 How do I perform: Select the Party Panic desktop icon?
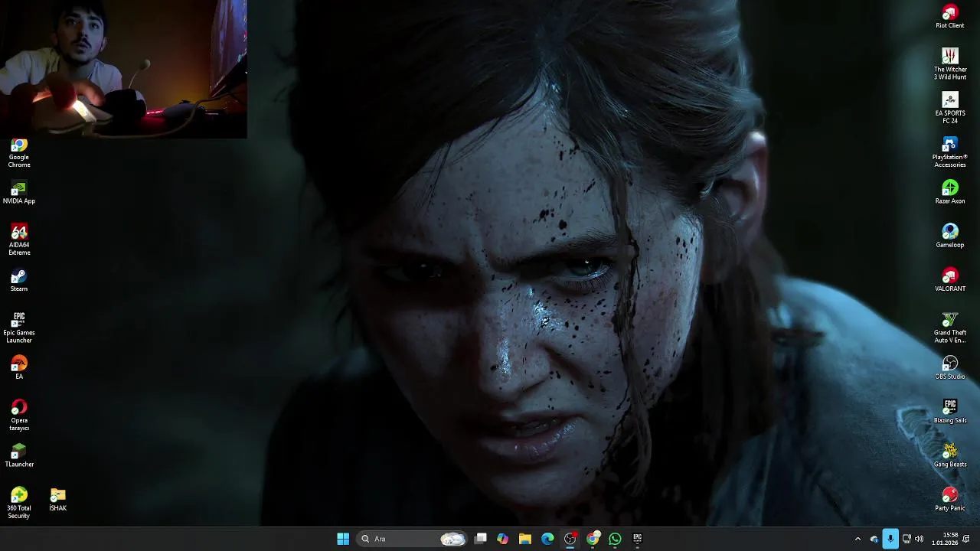pos(950,500)
